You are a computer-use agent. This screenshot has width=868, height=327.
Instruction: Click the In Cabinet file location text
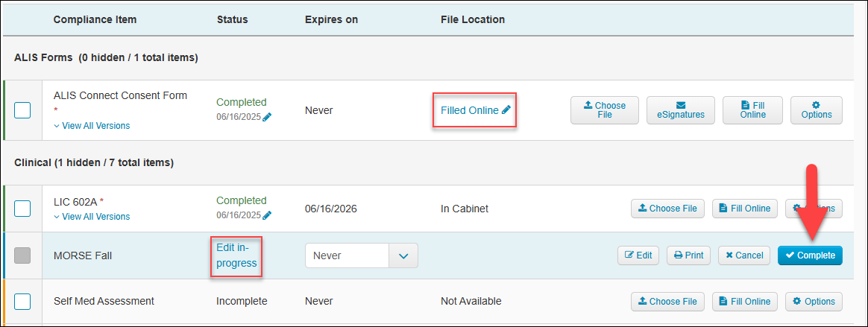click(465, 209)
